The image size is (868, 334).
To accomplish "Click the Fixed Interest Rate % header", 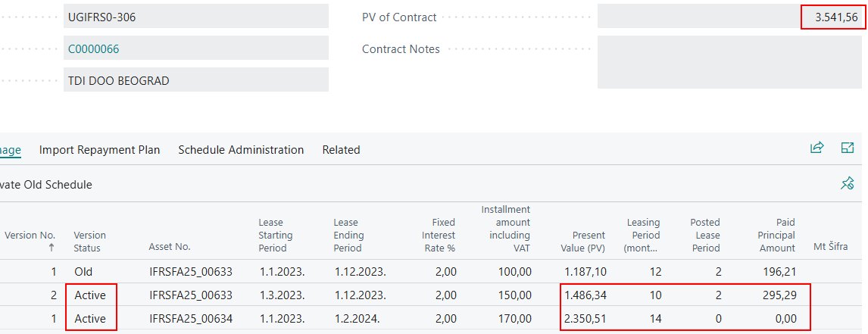I will 439,235.
